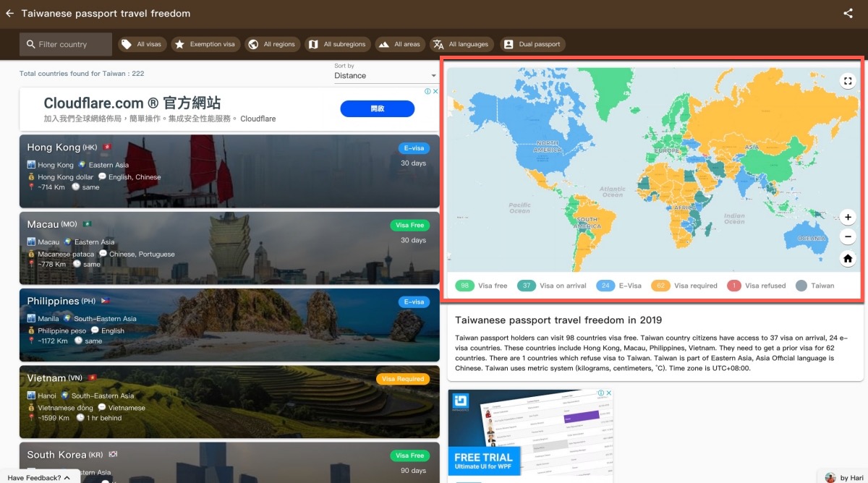Open the Have Feedback panel
868x483 pixels.
pos(39,477)
